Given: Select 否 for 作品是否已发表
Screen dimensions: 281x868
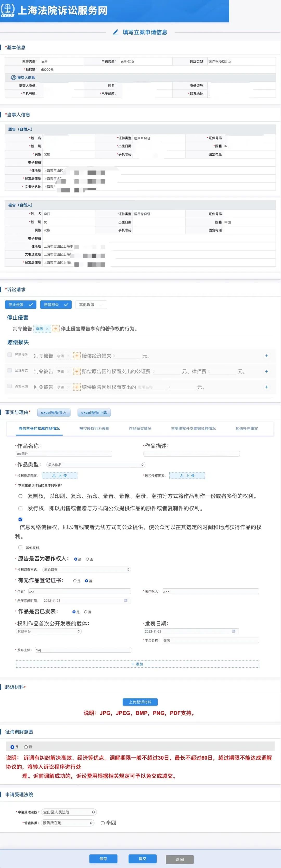Looking at the screenshot, I should click(86, 612).
